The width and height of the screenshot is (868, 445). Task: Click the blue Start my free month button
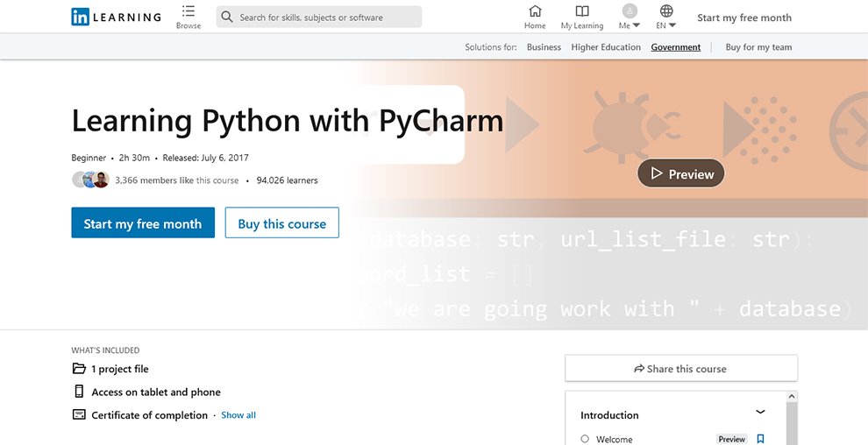coord(143,222)
